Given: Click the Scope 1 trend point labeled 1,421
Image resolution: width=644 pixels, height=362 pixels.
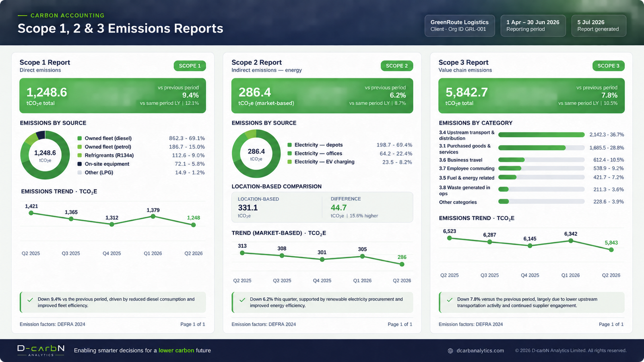Looking at the screenshot, I should [31, 213].
